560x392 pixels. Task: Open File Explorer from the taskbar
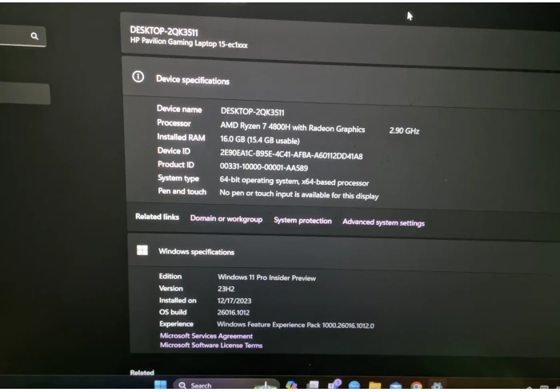374,386
